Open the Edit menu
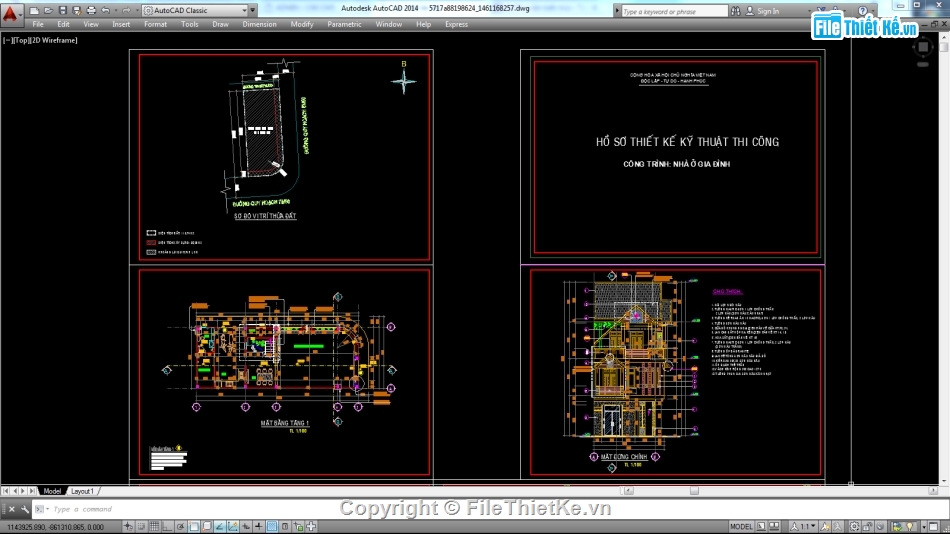Screen dimensions: 950x534 (x=63, y=24)
